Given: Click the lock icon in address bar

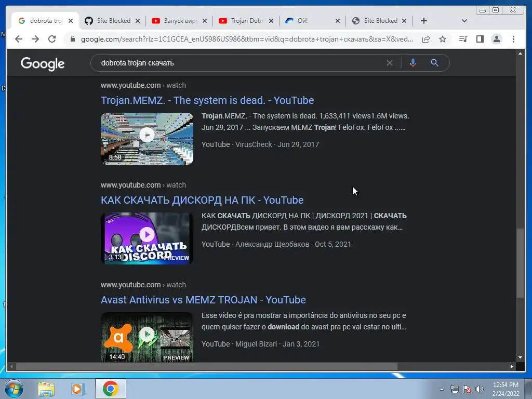Looking at the screenshot, I should point(73,39).
